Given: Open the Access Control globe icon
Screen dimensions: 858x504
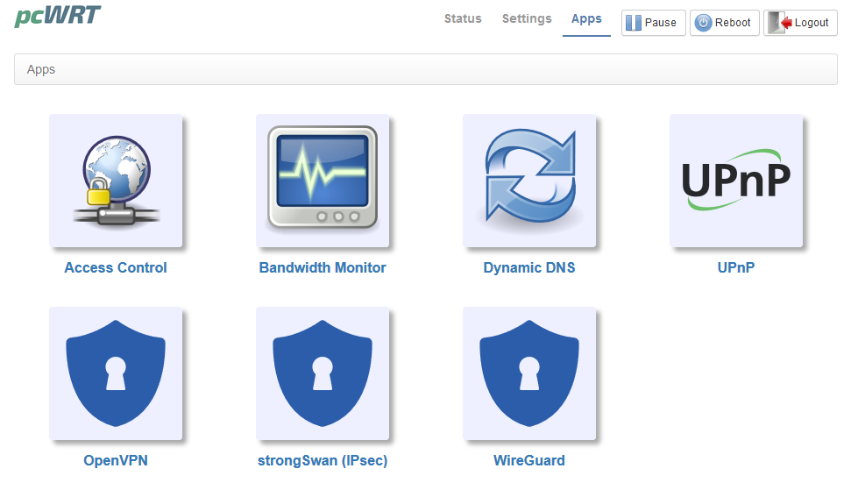Looking at the screenshot, I should click(116, 181).
